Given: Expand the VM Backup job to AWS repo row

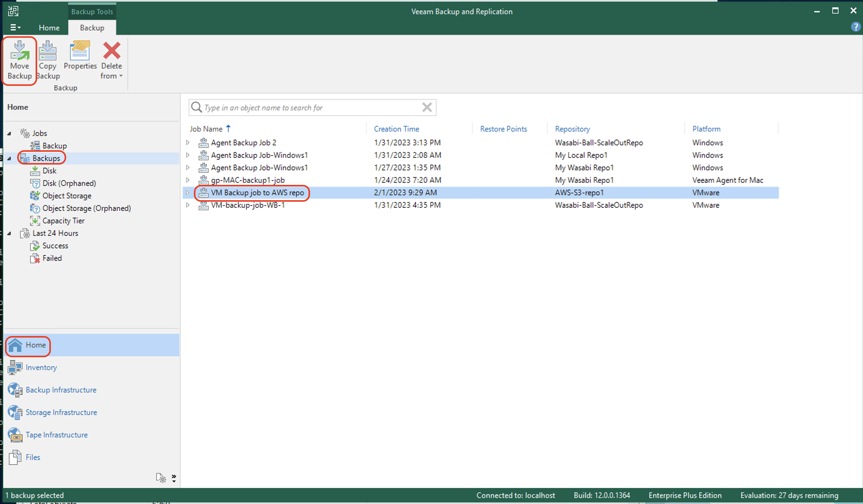Looking at the screenshot, I should 188,192.
